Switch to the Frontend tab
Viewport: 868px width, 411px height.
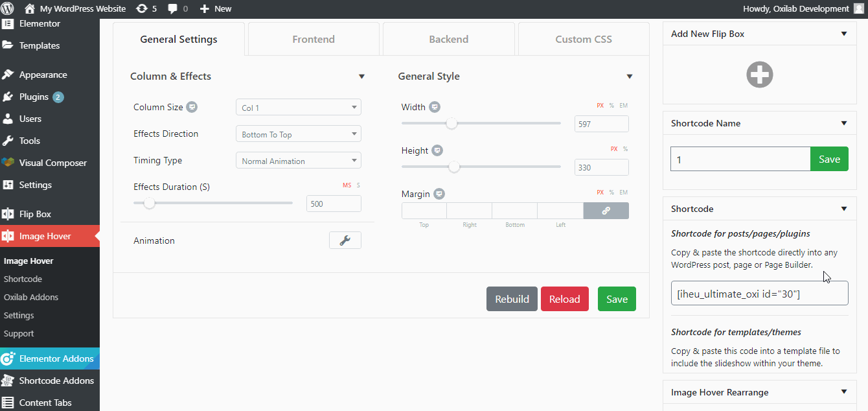tap(314, 39)
